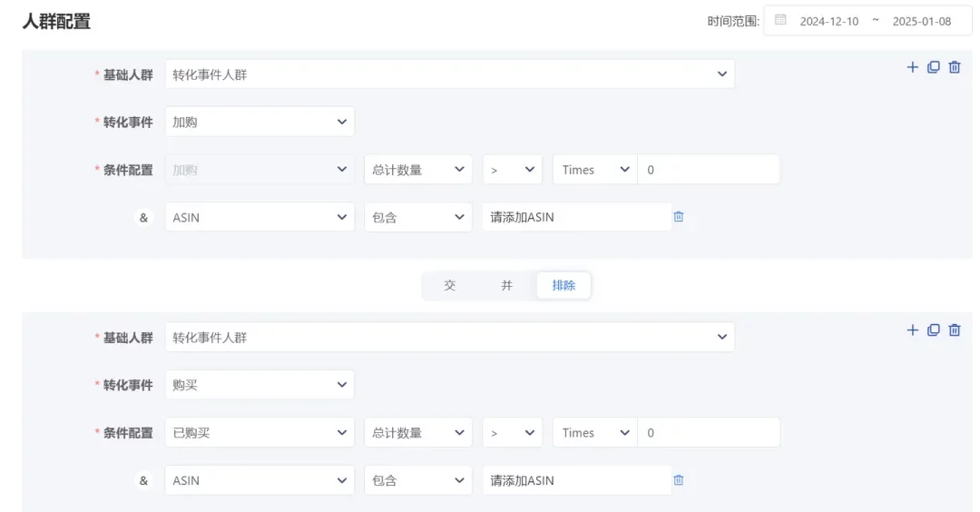Select the 并 (union) option
The height and width of the screenshot is (512, 980).
click(x=506, y=285)
